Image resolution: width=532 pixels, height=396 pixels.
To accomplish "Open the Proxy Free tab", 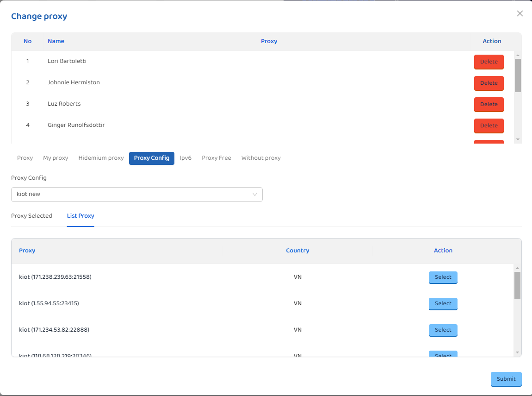I will pos(216,158).
